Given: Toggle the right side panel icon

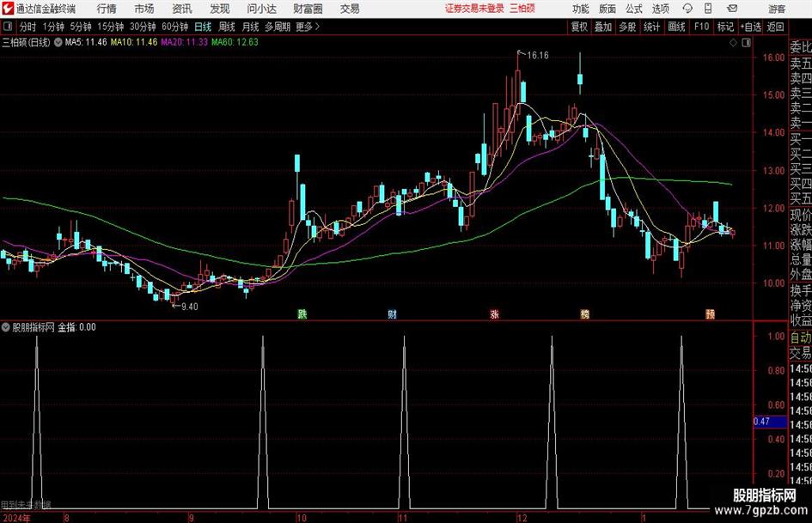Looking at the screenshot, I should [x=746, y=43].
